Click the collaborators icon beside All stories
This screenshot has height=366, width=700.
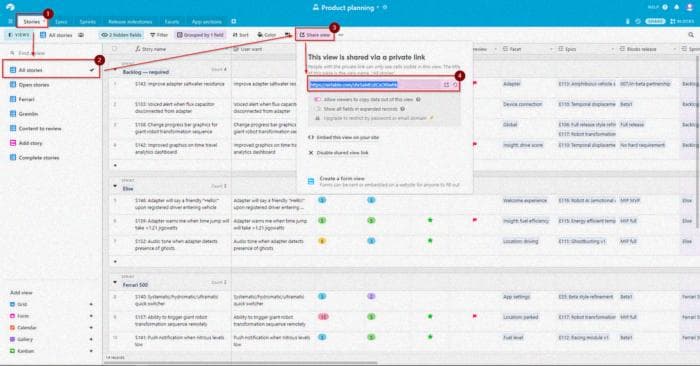81,35
